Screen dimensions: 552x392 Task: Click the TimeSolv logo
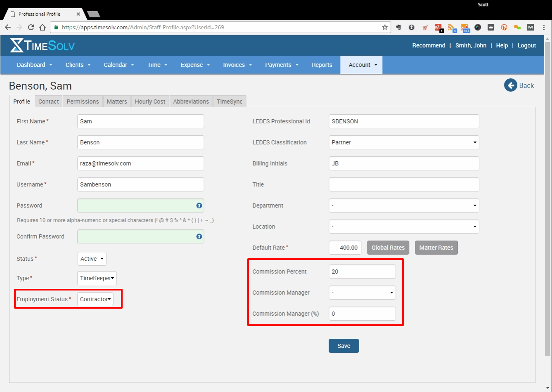[x=42, y=45]
